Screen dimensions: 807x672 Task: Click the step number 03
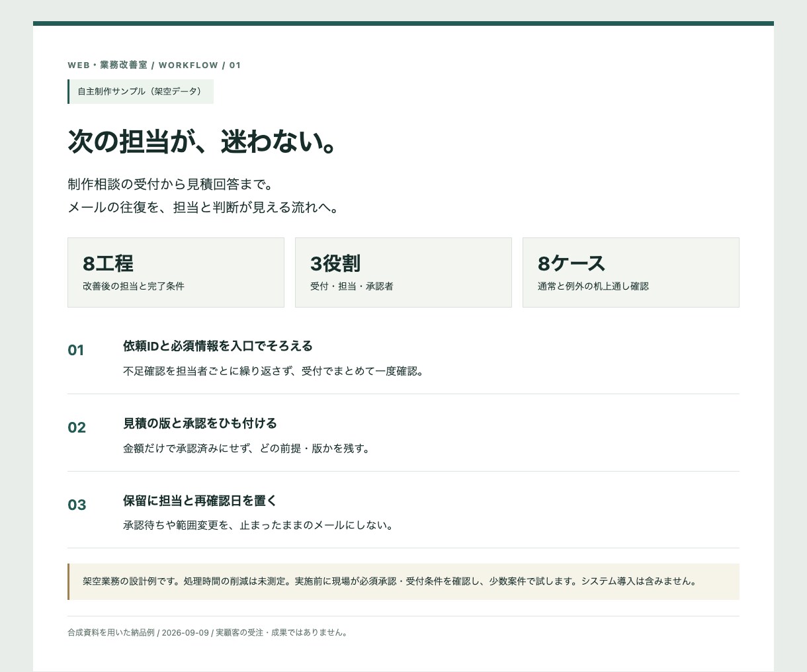pyautogui.click(x=77, y=505)
